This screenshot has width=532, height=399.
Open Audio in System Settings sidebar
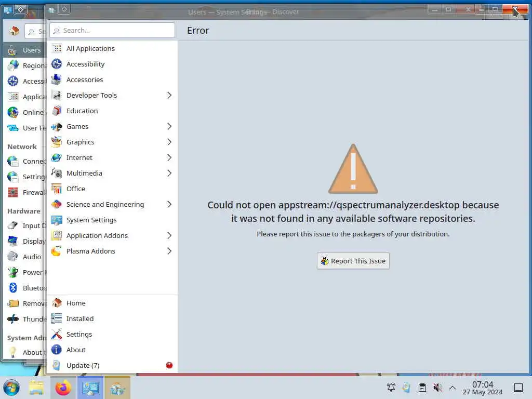pos(24,257)
